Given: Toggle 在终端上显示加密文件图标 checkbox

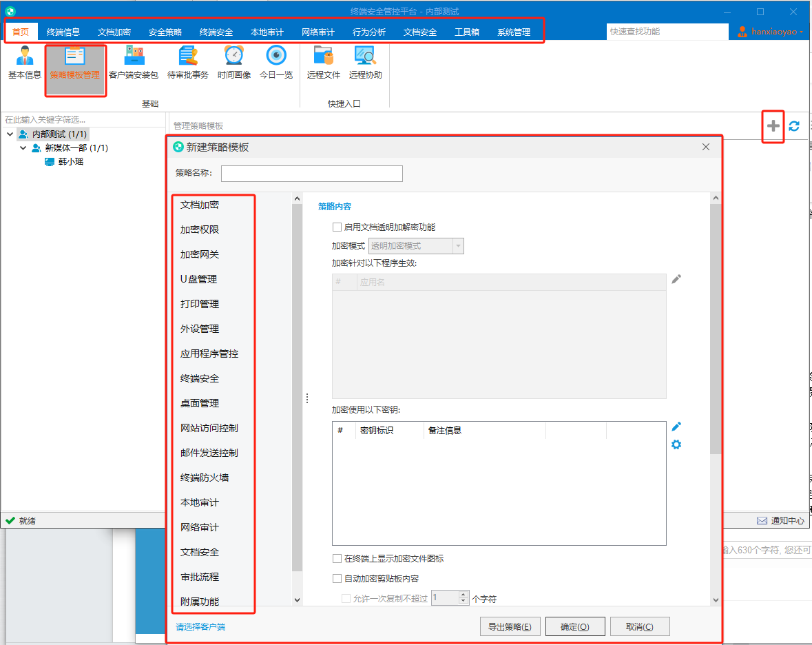Looking at the screenshot, I should (x=337, y=558).
